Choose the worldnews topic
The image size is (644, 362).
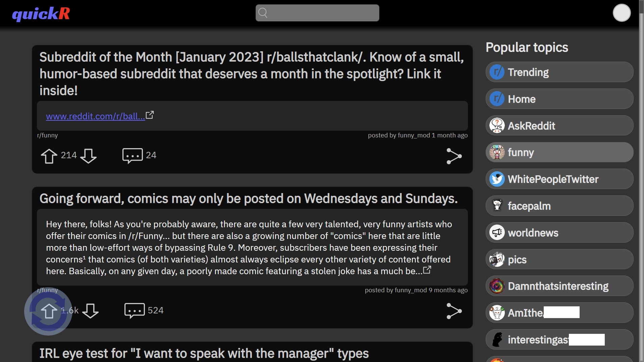coord(559,233)
